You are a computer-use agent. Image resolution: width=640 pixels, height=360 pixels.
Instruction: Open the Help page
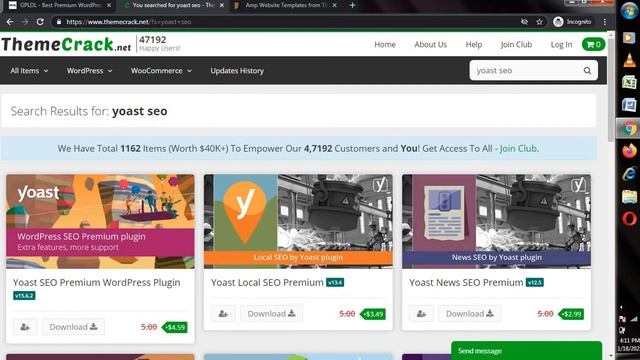click(x=474, y=44)
